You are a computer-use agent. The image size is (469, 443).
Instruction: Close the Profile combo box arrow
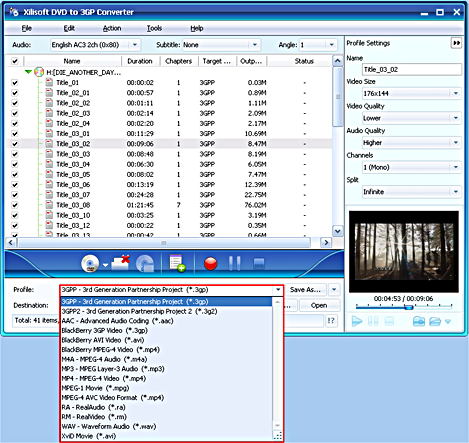pos(278,290)
